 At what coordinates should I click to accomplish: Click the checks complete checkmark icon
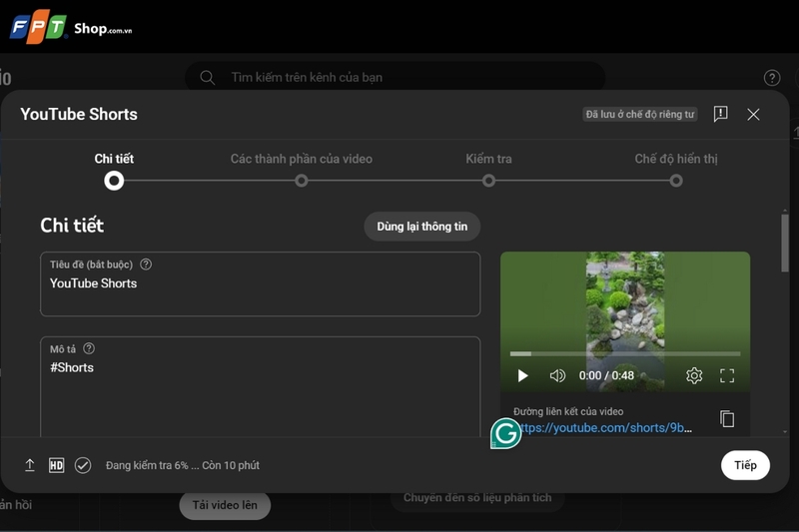pyautogui.click(x=83, y=465)
